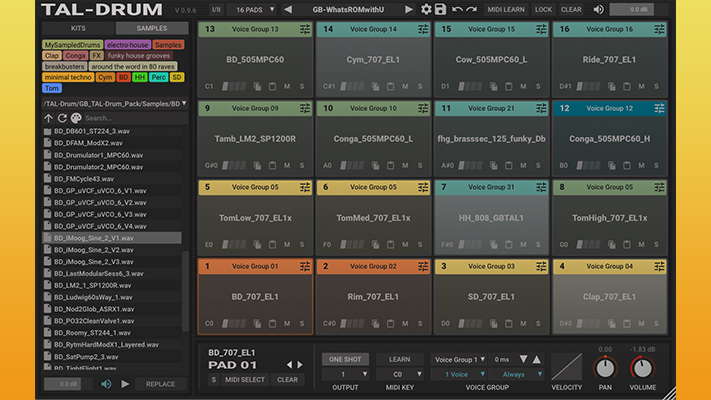Screen dimensions: 711x400
Task: Click the REPLACE button
Action: [x=161, y=383]
